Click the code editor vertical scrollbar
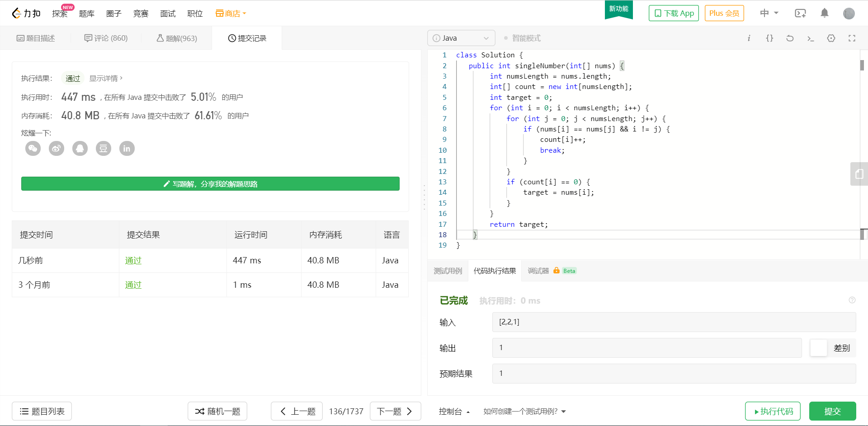868x426 pixels. 862,66
